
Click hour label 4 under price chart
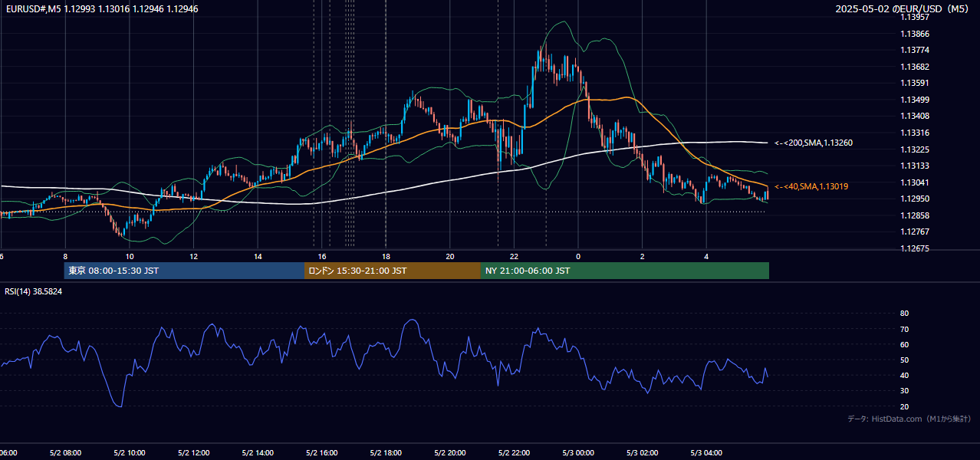tap(706, 257)
